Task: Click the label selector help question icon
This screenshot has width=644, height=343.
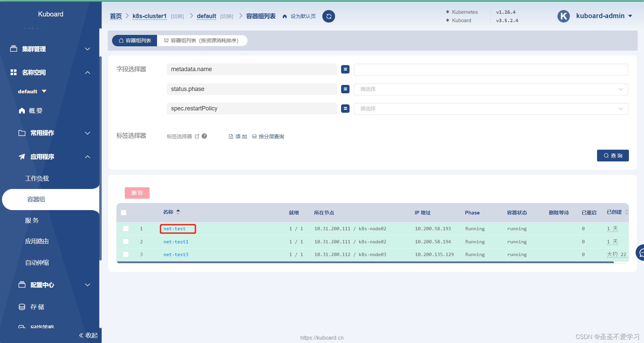Action: tap(204, 136)
